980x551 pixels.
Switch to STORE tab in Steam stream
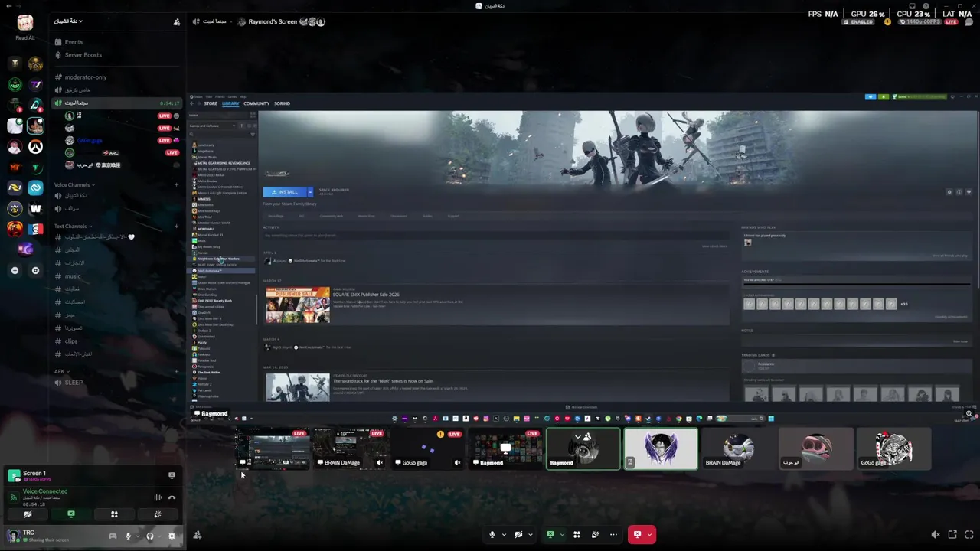[x=211, y=103]
